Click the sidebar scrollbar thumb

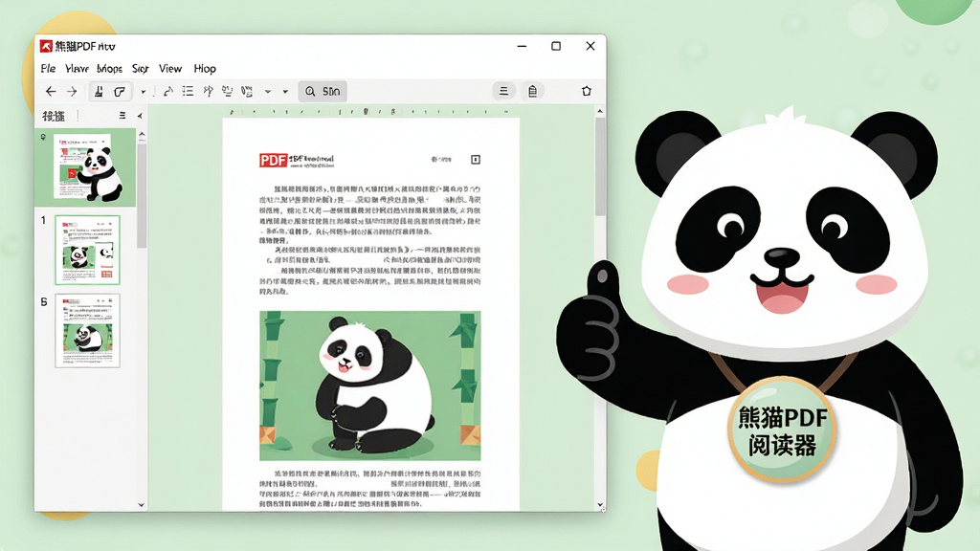pos(142,195)
